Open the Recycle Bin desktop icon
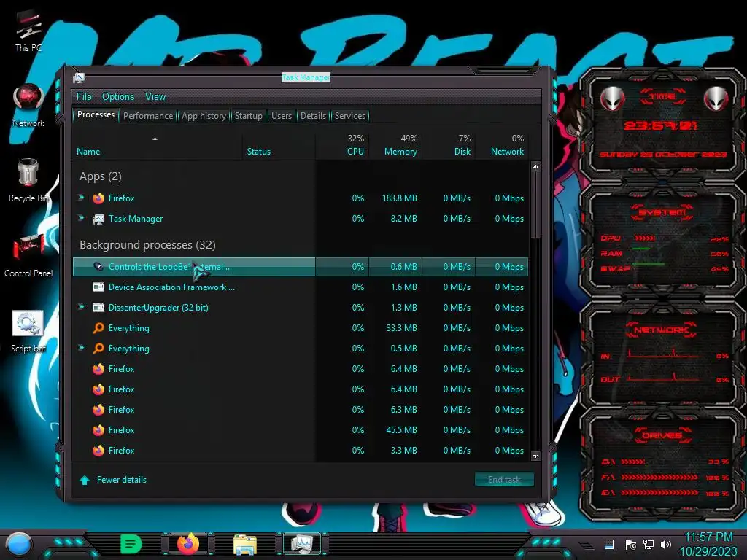Screen dimensions: 747x560 28,181
